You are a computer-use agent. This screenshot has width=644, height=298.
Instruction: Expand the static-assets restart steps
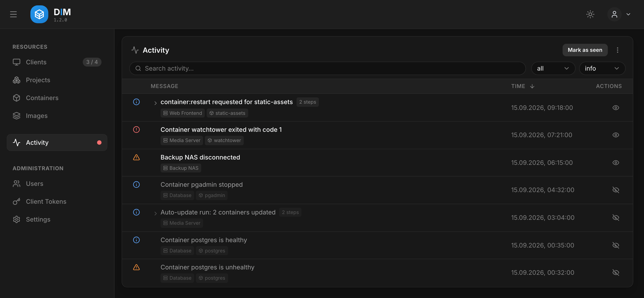[155, 103]
